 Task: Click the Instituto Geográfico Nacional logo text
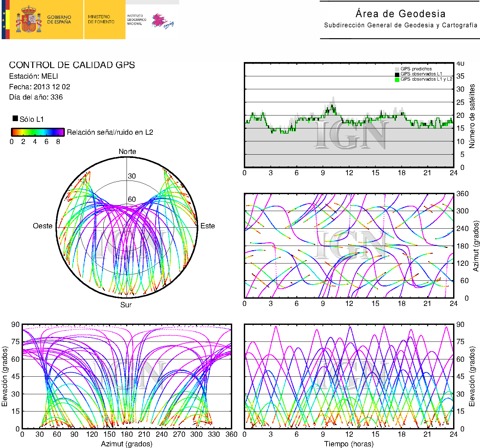coord(136,20)
